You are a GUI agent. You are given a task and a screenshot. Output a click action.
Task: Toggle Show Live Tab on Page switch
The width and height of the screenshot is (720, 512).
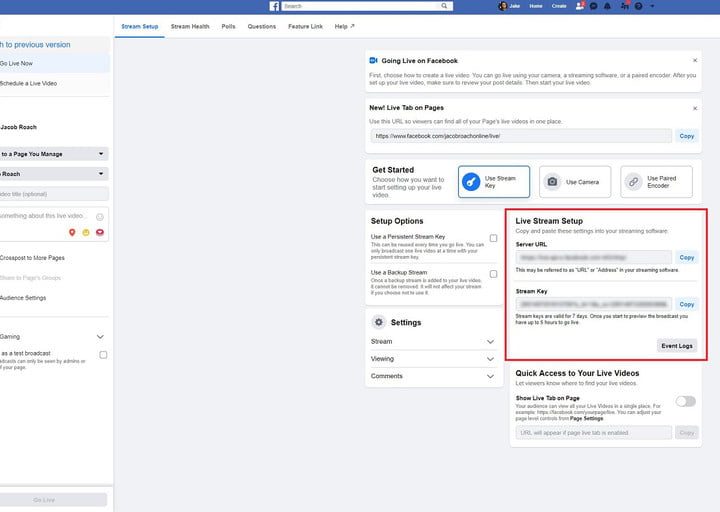coord(686,401)
